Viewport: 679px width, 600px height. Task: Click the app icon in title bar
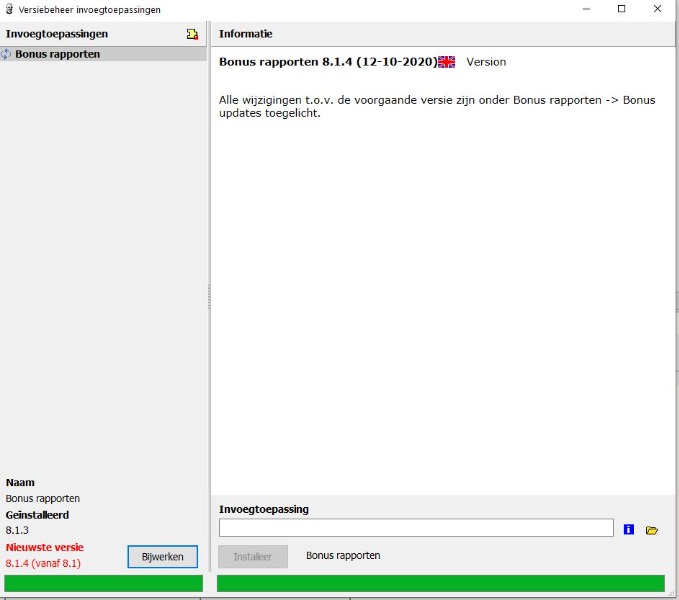coord(9,9)
